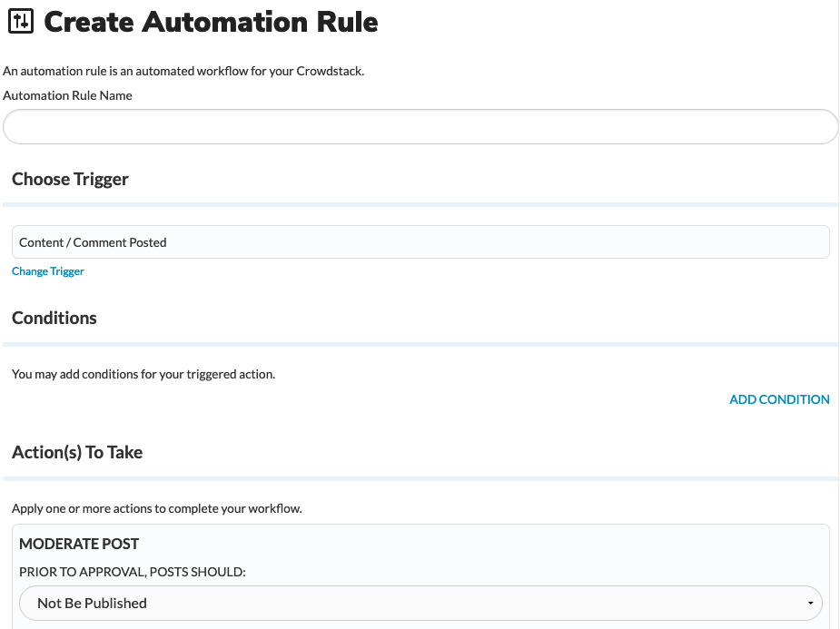The width and height of the screenshot is (840, 629).
Task: Click ADD CONDITION
Action: (779, 399)
